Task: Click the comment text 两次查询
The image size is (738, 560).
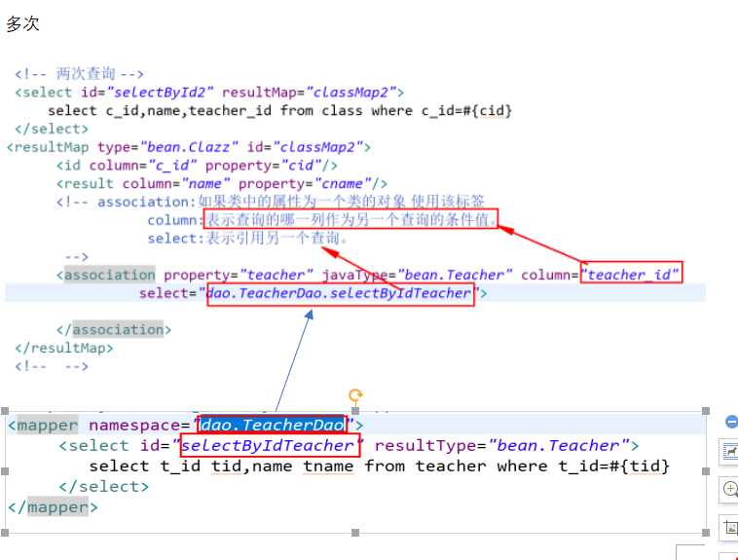Action: click(x=86, y=74)
